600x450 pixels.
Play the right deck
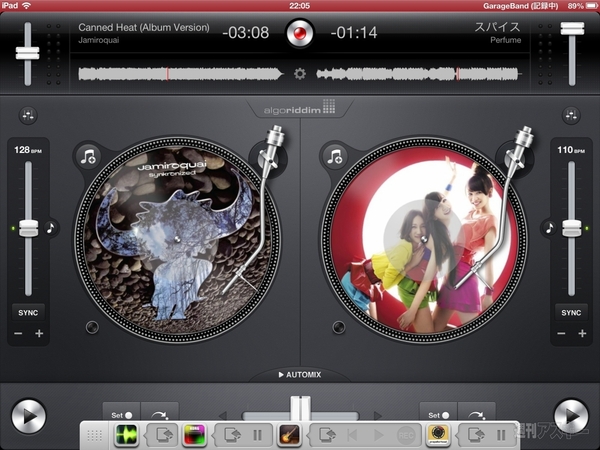click(x=571, y=416)
